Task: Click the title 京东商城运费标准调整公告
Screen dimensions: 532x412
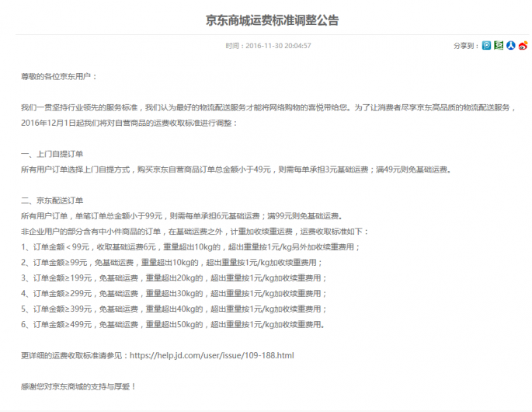Action: (272, 20)
